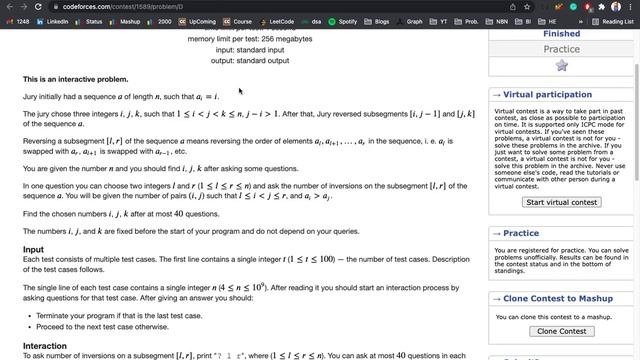Open the LeetCode bookmark
640x360 pixels.
(277, 22)
